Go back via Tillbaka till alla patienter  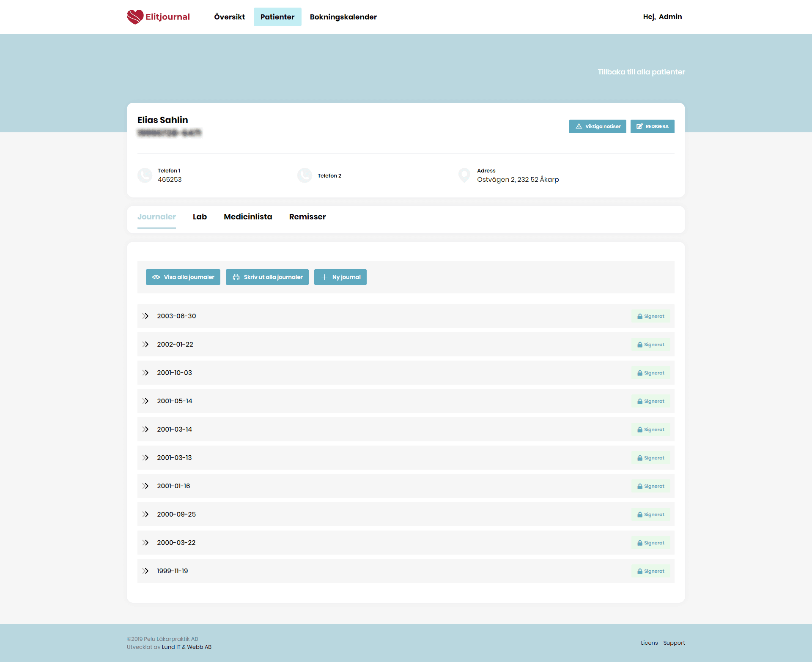tap(641, 72)
